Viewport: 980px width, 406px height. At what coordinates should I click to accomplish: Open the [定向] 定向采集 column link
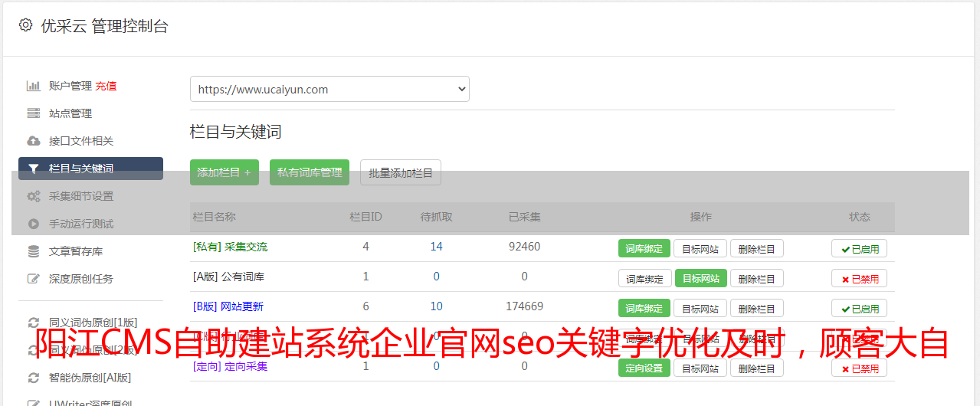tap(230, 366)
